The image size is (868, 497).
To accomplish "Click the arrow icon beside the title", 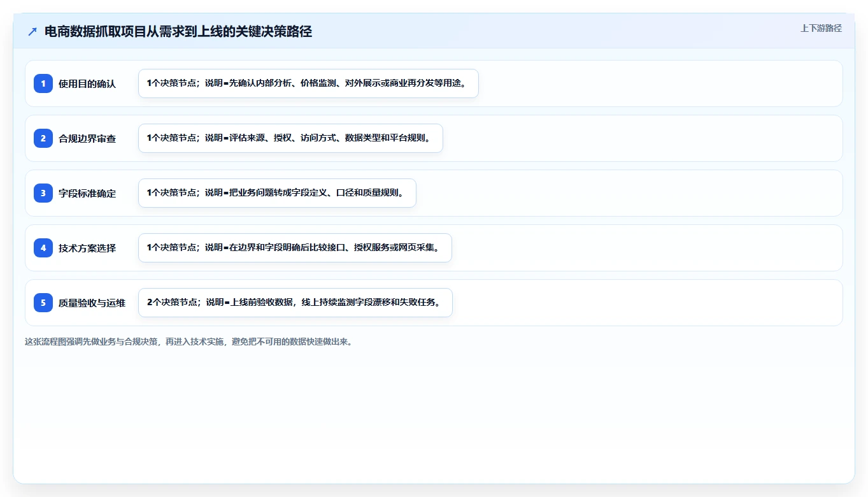I will pos(32,31).
